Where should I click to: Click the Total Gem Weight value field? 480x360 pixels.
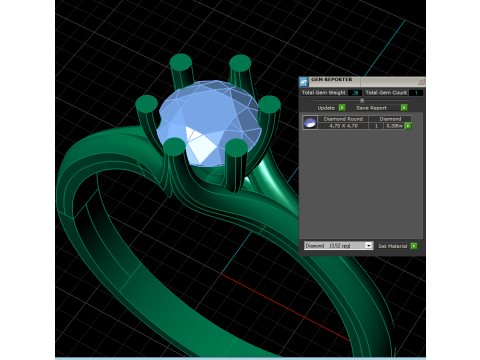(x=355, y=93)
